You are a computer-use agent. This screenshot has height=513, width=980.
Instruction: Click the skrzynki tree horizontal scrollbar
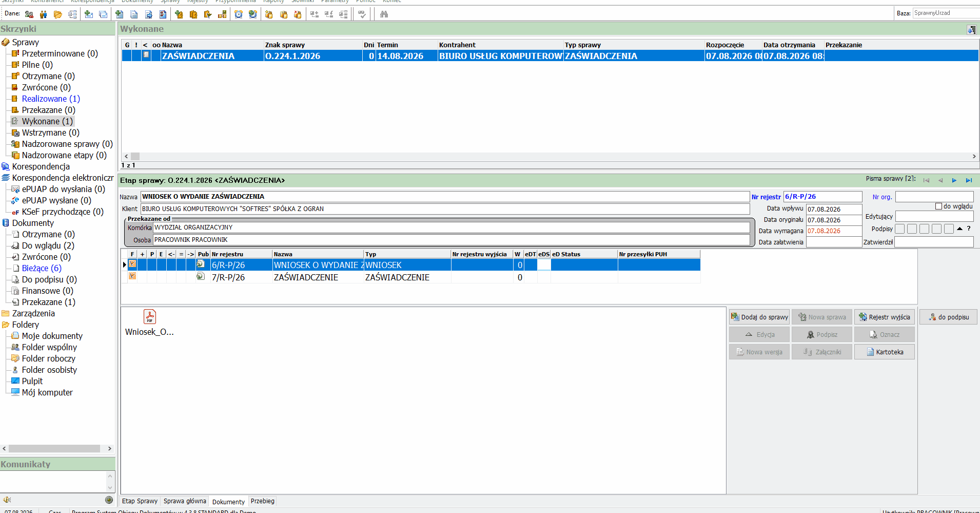[54, 448]
